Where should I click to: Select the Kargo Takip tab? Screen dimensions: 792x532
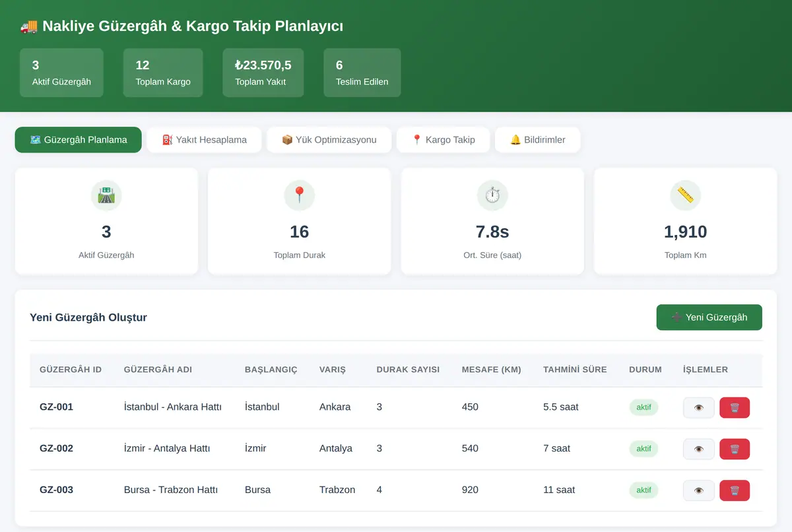pos(443,140)
